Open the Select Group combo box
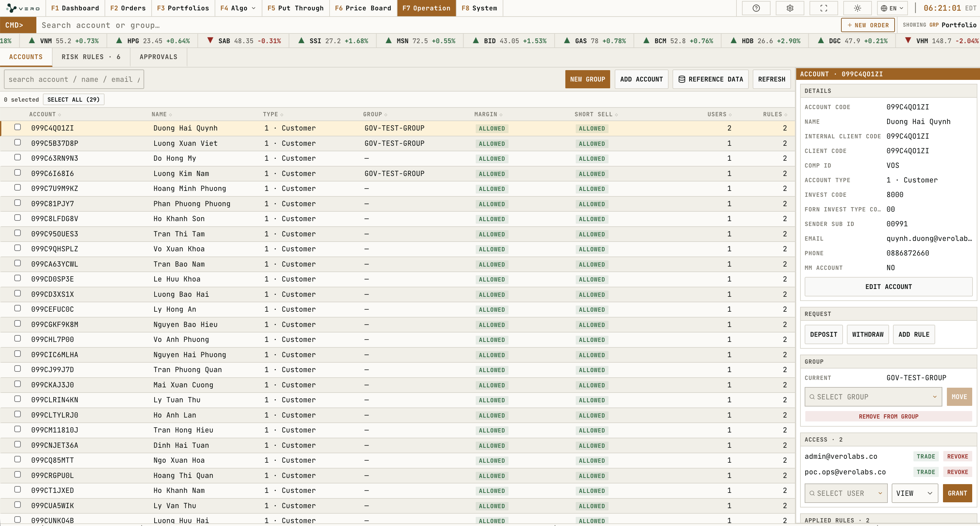This screenshot has height=526, width=980. click(x=873, y=397)
